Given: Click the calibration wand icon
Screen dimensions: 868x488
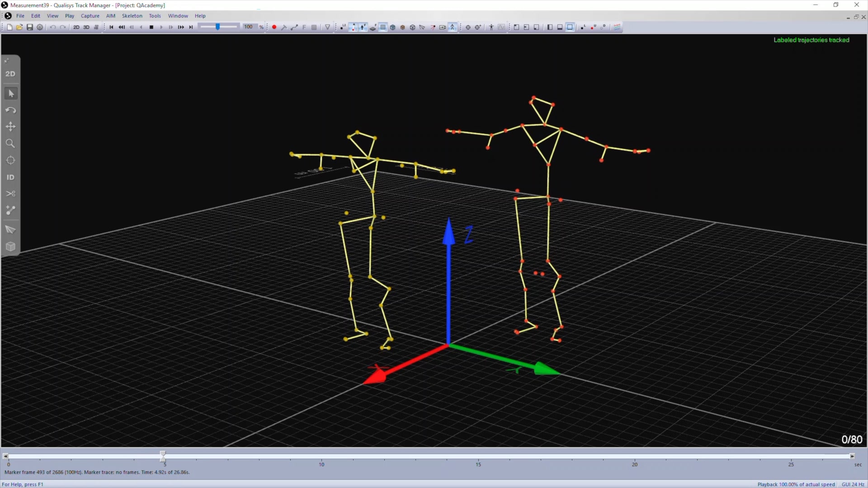Looking at the screenshot, I should pos(284,27).
